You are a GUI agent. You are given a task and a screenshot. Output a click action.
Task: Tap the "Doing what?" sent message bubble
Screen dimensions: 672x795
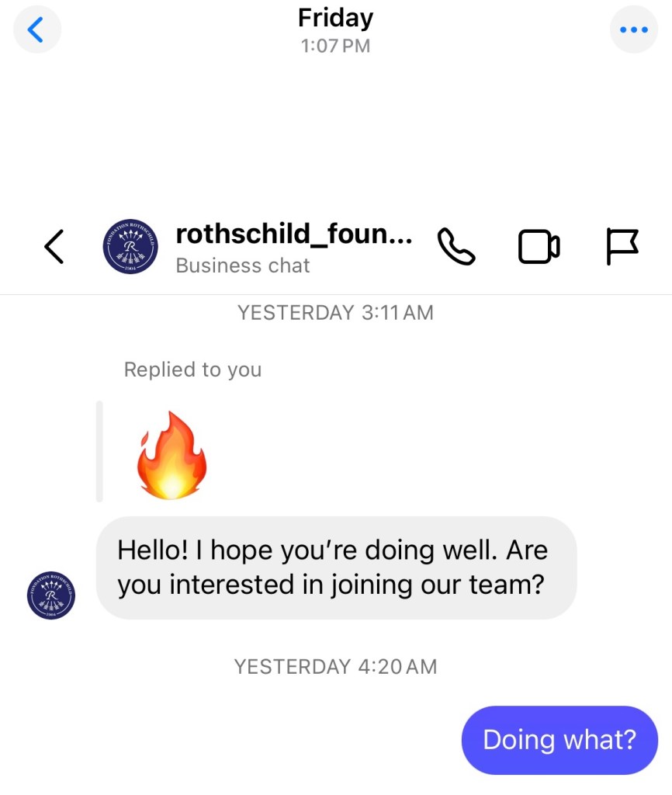coord(559,740)
